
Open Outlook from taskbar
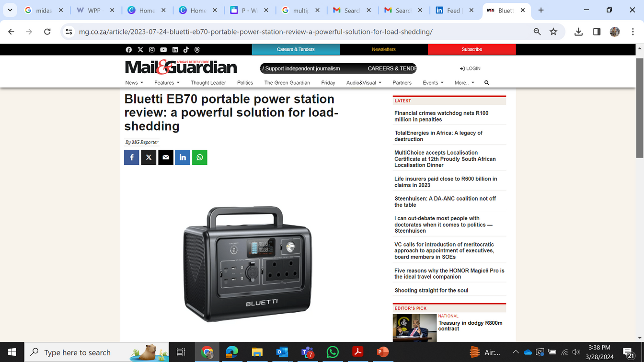click(x=282, y=352)
